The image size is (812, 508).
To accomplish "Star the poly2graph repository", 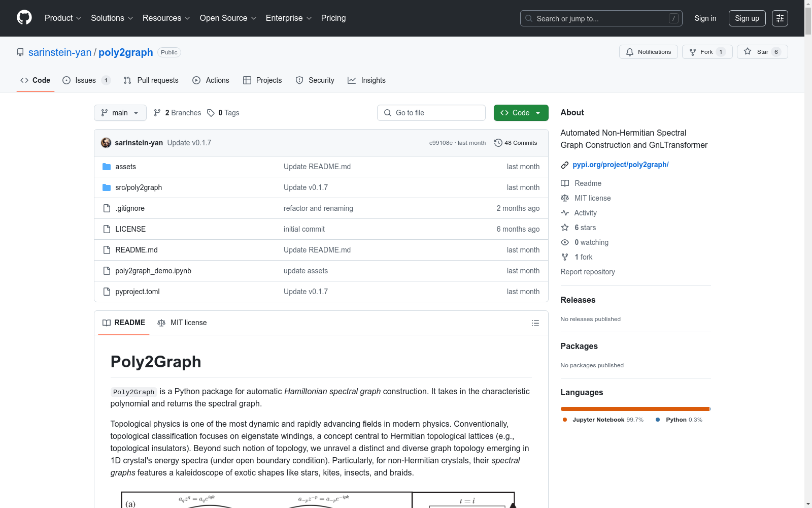I will tap(762, 52).
